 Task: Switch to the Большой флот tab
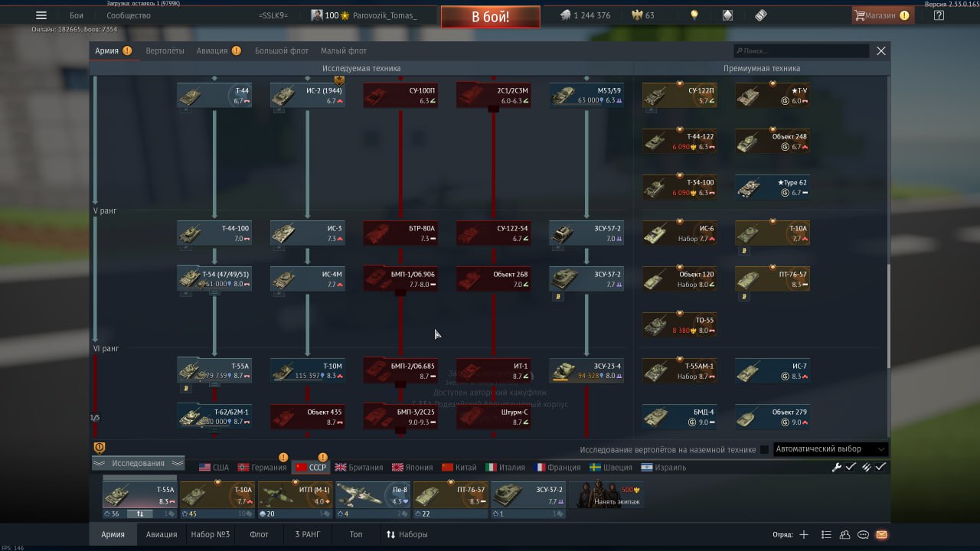pyautogui.click(x=282, y=51)
